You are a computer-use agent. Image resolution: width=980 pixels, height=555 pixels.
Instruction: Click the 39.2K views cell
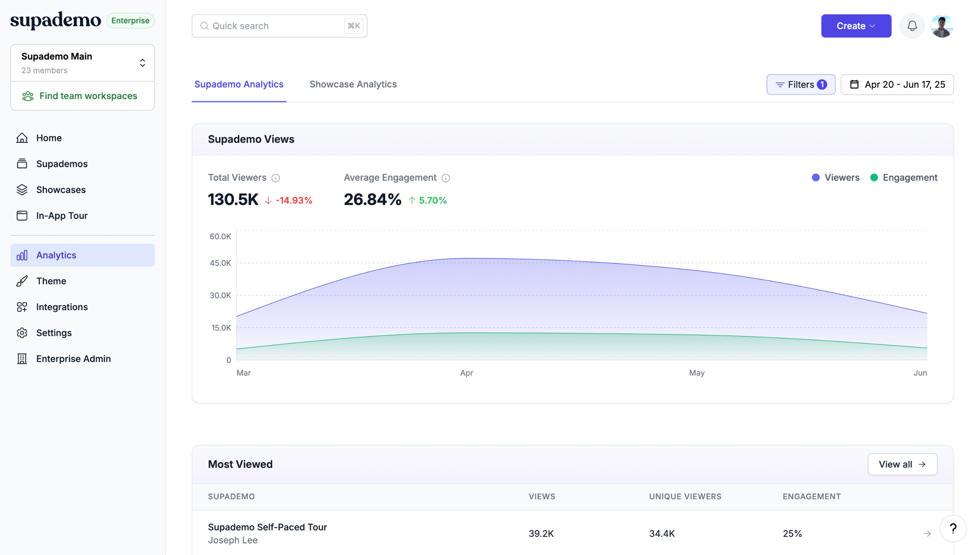[x=541, y=534]
